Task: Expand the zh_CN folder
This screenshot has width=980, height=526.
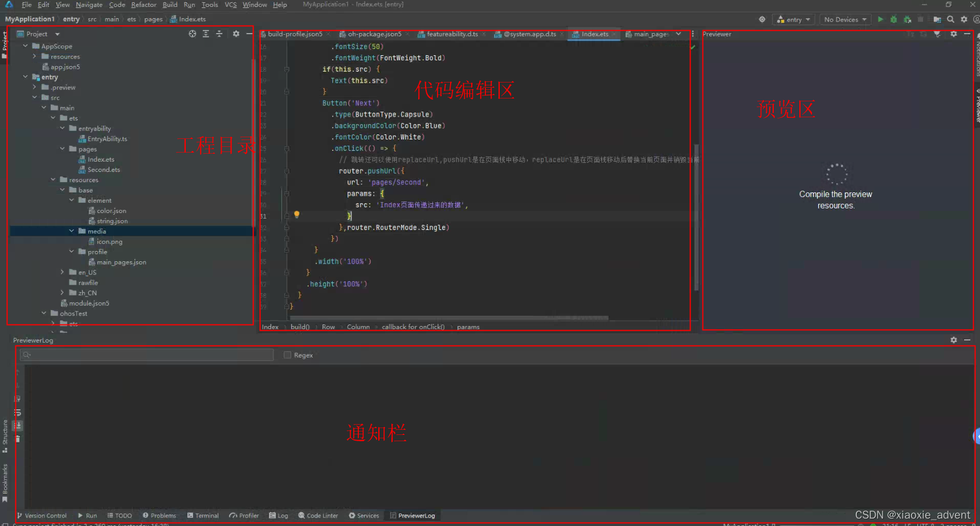Action: 62,293
